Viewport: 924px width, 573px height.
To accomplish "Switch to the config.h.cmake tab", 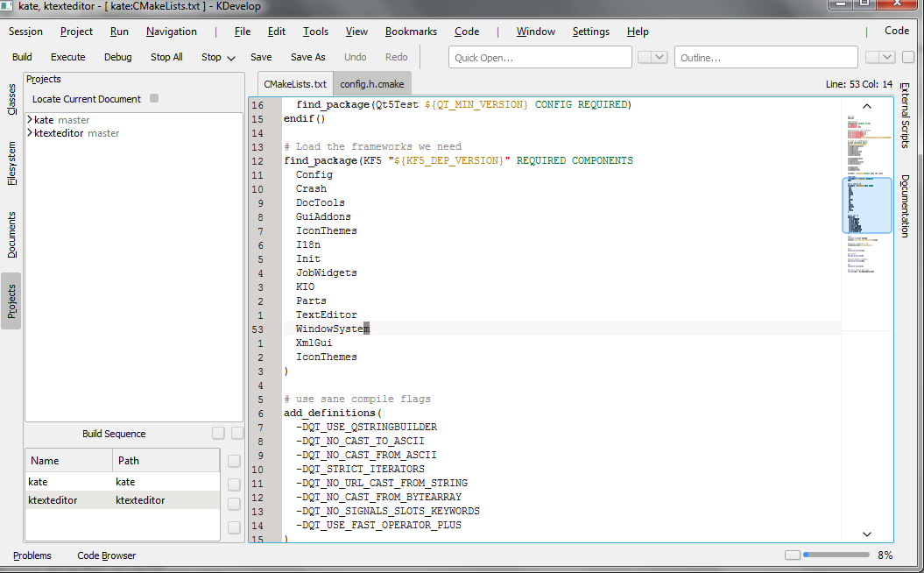I will pyautogui.click(x=372, y=84).
